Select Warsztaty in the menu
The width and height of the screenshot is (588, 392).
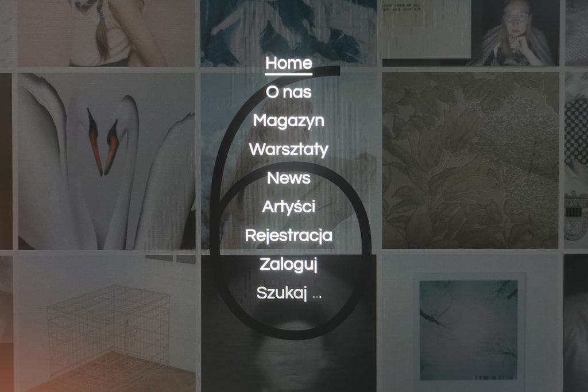[x=288, y=150]
